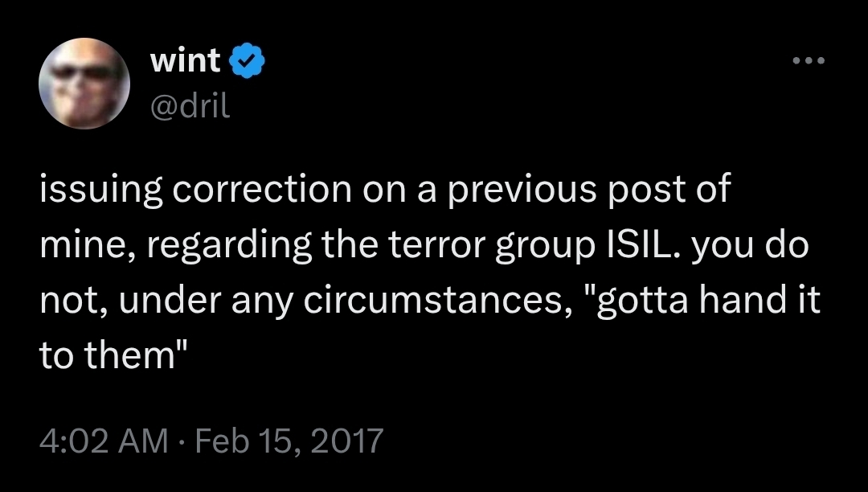Click the 4:02 AM timestamp
Image resolution: width=868 pixels, height=492 pixels.
[x=104, y=440]
